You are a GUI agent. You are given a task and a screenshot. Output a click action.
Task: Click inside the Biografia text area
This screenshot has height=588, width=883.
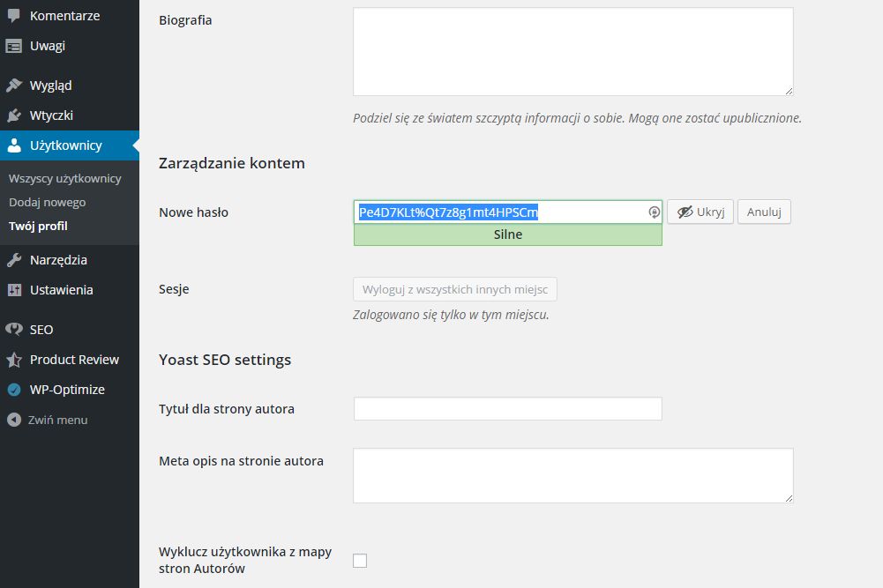point(573,52)
